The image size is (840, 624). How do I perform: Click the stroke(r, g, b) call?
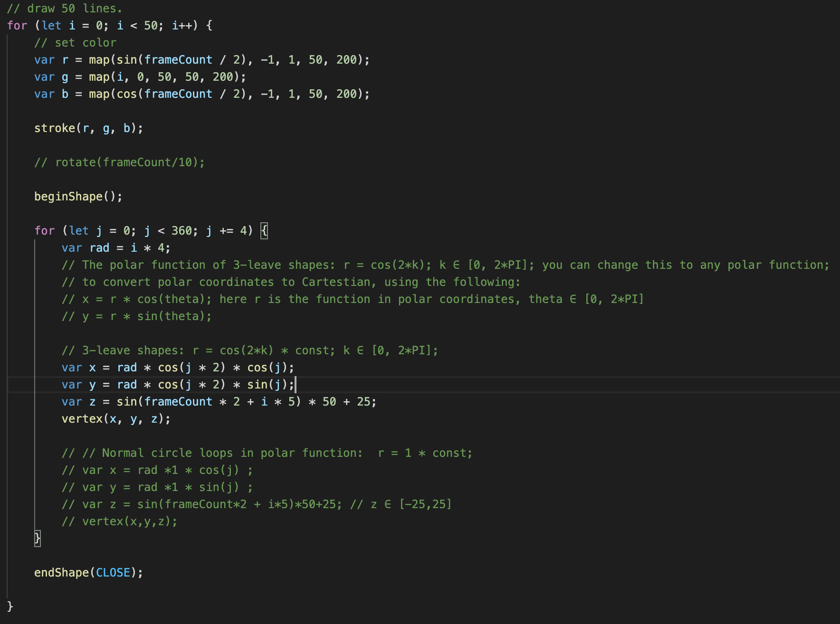click(88, 128)
